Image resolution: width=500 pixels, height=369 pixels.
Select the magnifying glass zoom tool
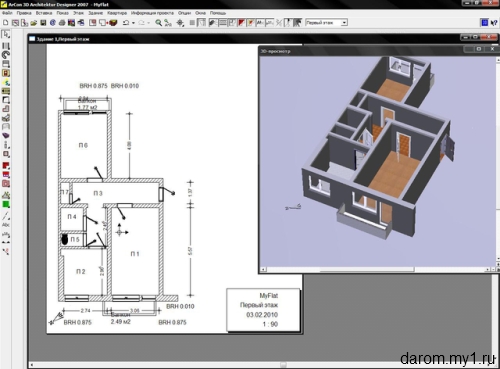coord(159,23)
